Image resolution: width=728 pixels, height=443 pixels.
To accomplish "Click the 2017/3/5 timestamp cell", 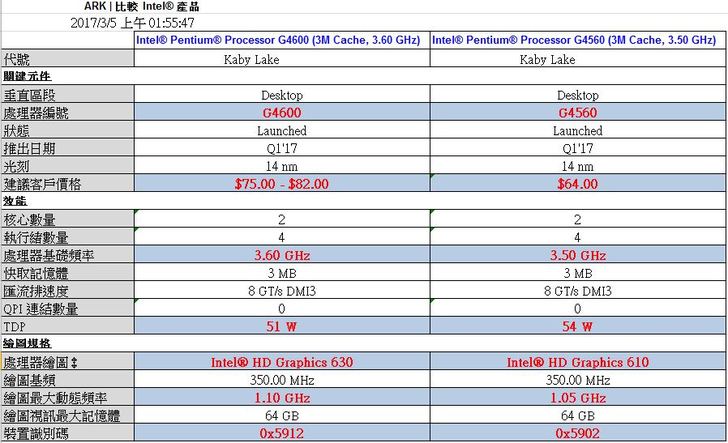I will point(132,23).
